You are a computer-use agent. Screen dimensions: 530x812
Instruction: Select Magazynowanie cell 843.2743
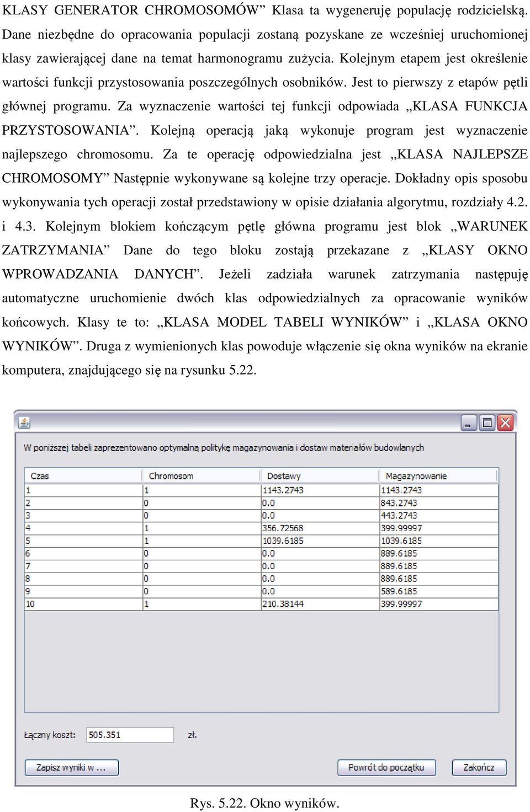pyautogui.click(x=439, y=503)
